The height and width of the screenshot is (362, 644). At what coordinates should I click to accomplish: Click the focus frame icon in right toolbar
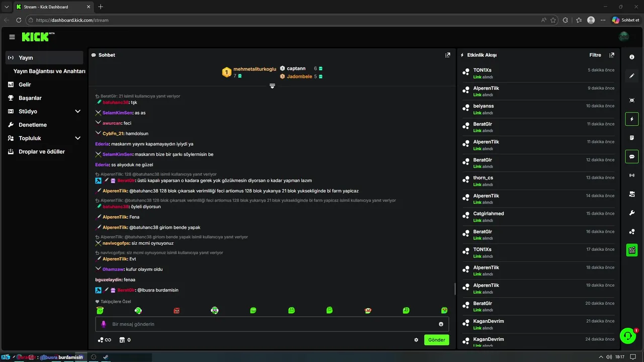pos(632,100)
